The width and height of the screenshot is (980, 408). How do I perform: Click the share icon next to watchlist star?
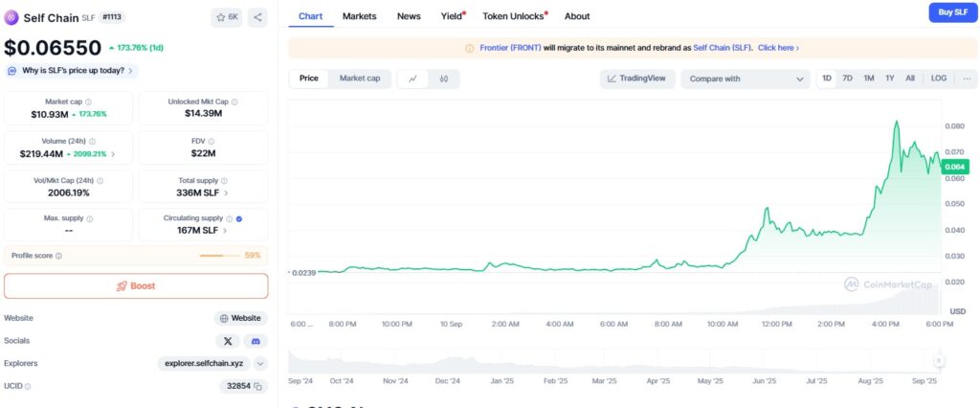point(258,17)
